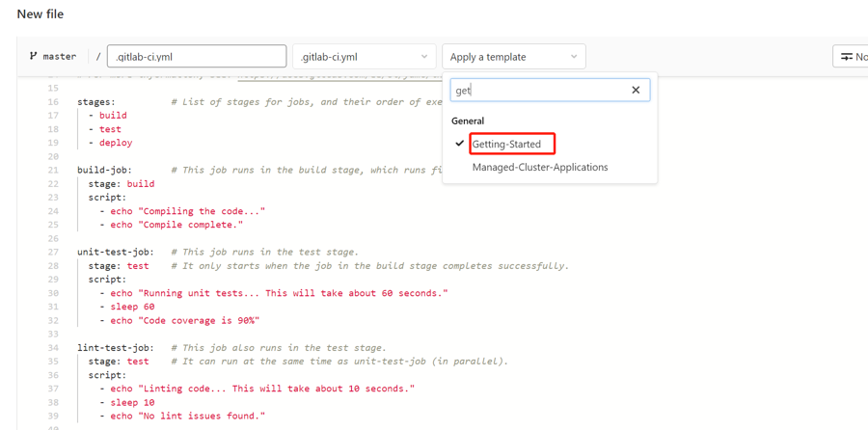Click the file name input field
Image resolution: width=868 pixels, height=430 pixels.
(x=197, y=57)
